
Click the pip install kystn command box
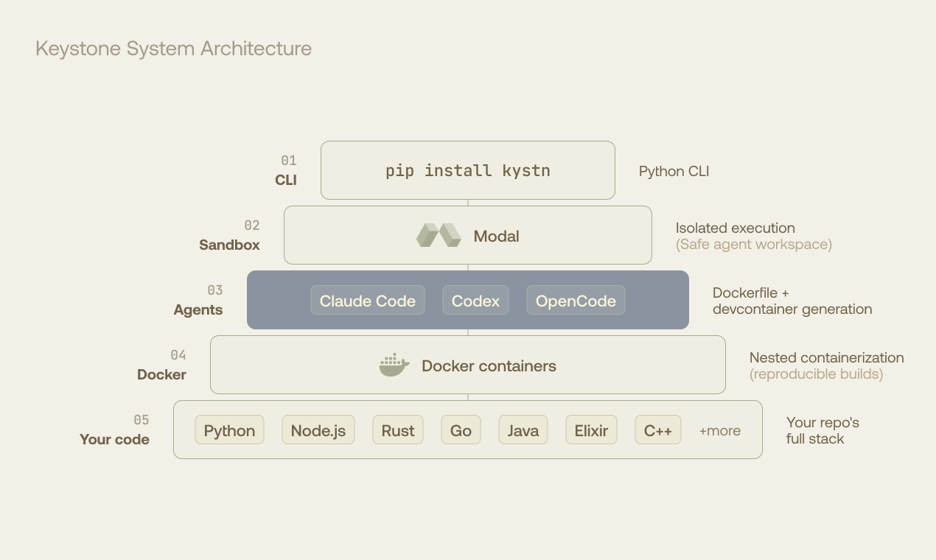467,170
